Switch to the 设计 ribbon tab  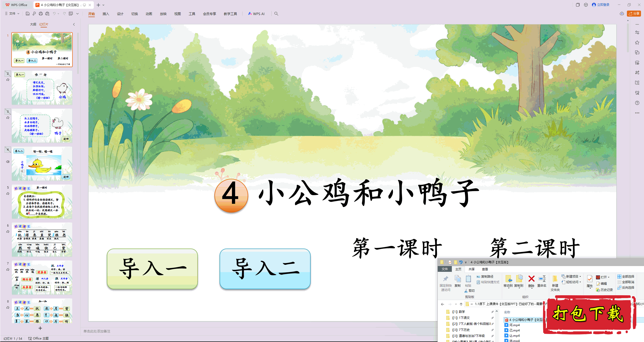click(x=120, y=14)
